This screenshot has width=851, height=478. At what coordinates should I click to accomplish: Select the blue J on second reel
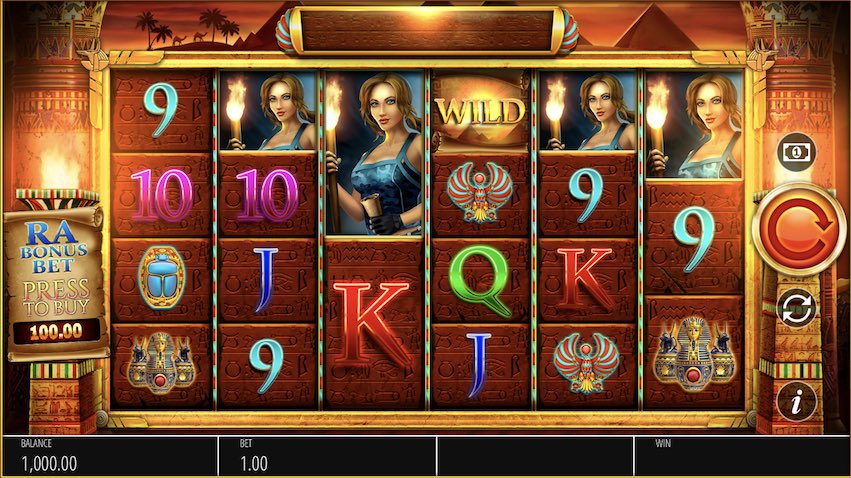(265, 280)
